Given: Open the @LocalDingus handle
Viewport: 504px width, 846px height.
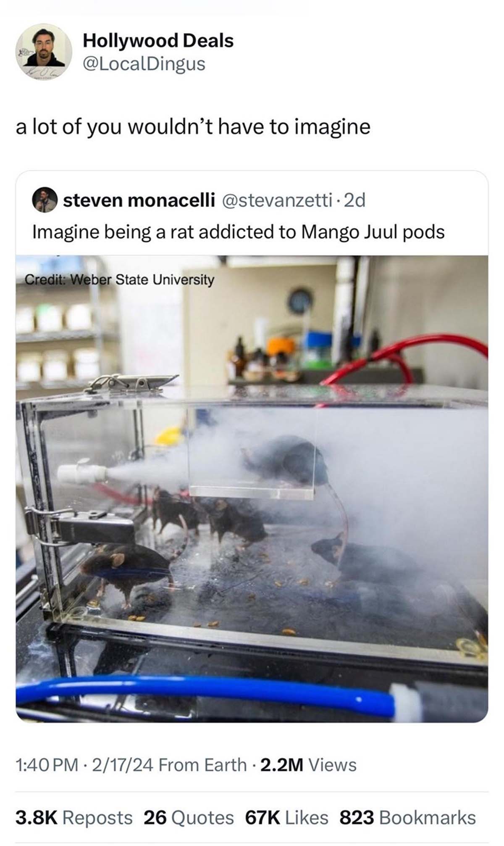Looking at the screenshot, I should tap(144, 64).
